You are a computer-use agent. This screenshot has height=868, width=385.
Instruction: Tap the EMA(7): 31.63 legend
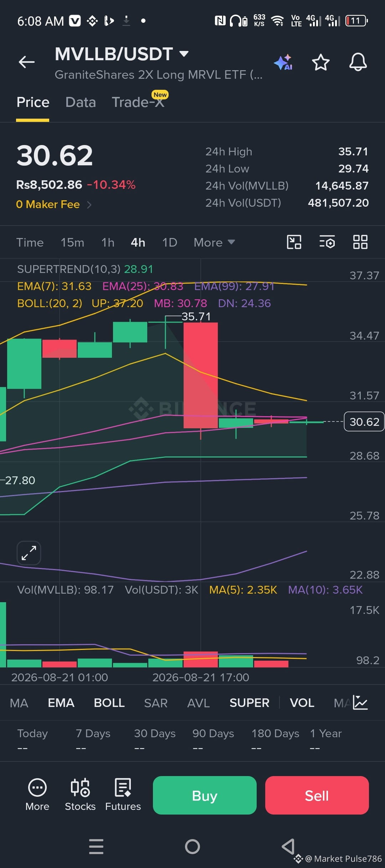tap(54, 286)
